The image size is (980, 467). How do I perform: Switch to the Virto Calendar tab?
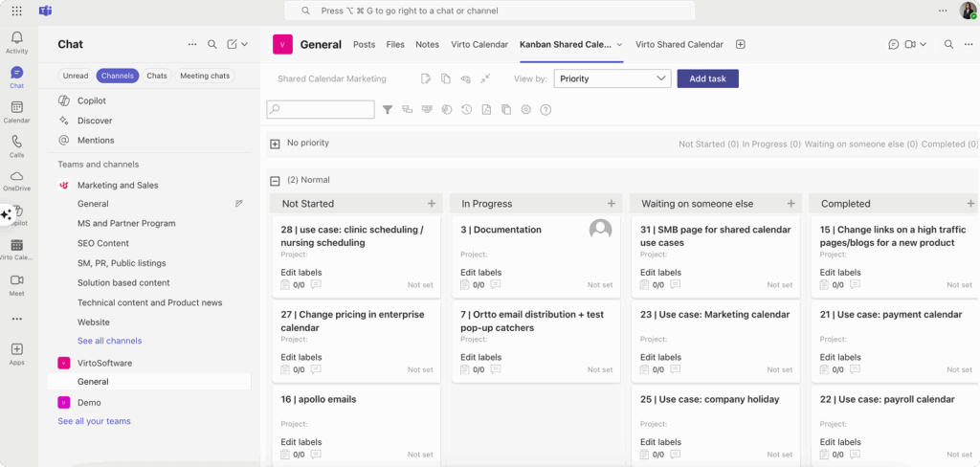(x=480, y=44)
